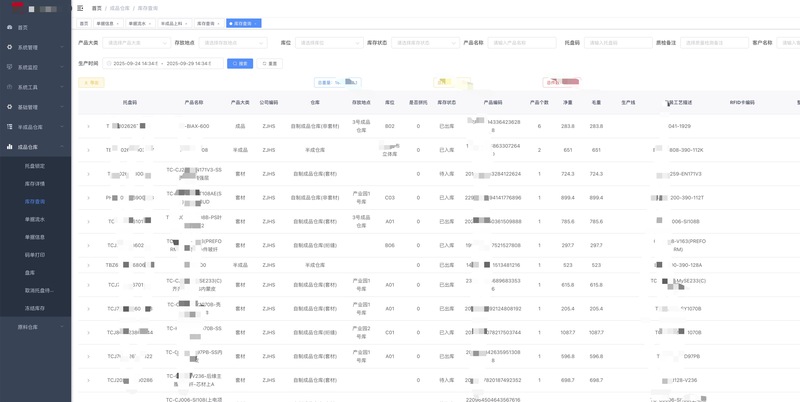Switch to the 单据流水 tab
Image resolution: width=800 pixels, height=402 pixels.
pyautogui.click(x=140, y=22)
